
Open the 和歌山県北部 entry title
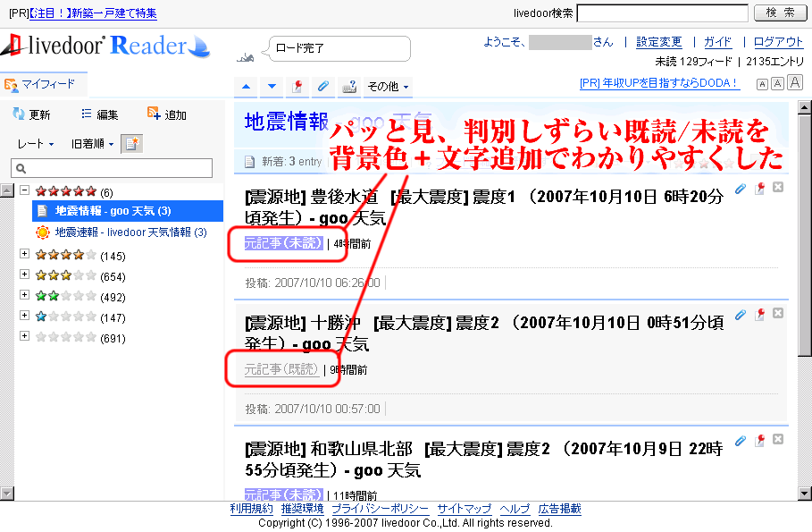pos(483,460)
